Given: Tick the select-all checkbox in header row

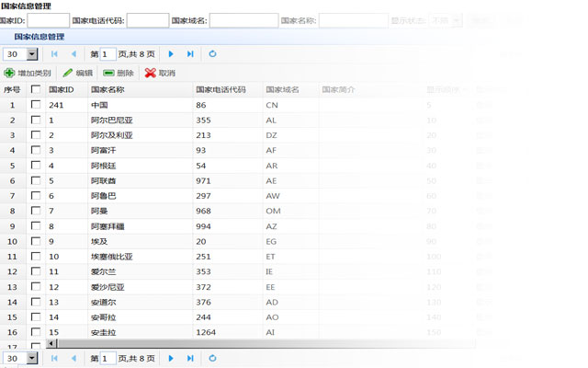Looking at the screenshot, I should pos(36,90).
